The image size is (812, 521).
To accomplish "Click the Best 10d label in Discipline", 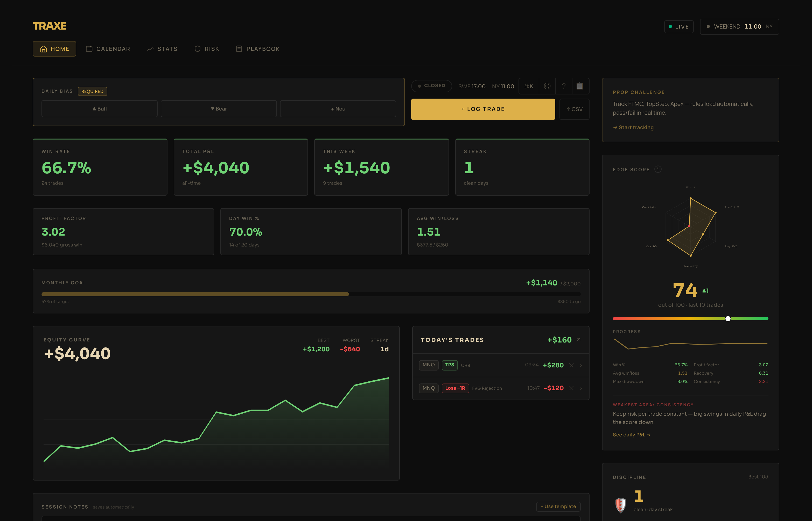I will pos(758,477).
